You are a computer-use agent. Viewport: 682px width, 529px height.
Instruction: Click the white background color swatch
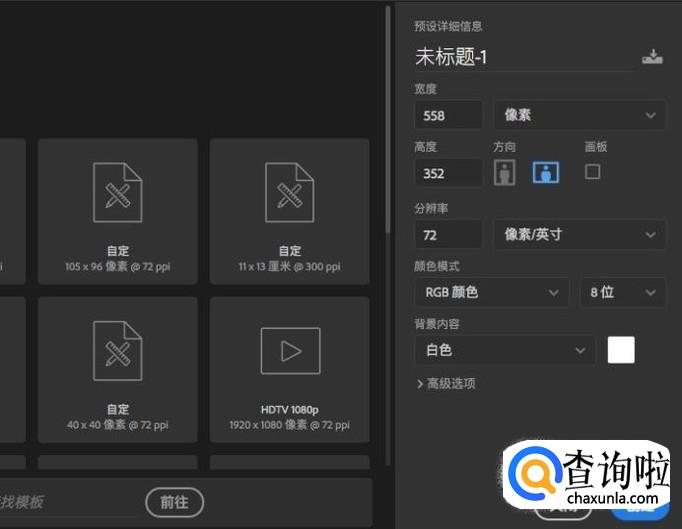point(621,350)
